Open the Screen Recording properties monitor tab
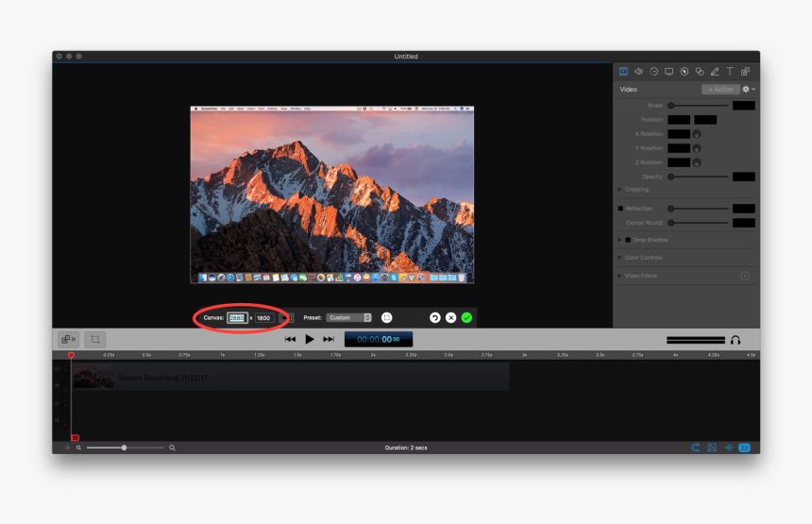The width and height of the screenshot is (812, 524). (669, 72)
